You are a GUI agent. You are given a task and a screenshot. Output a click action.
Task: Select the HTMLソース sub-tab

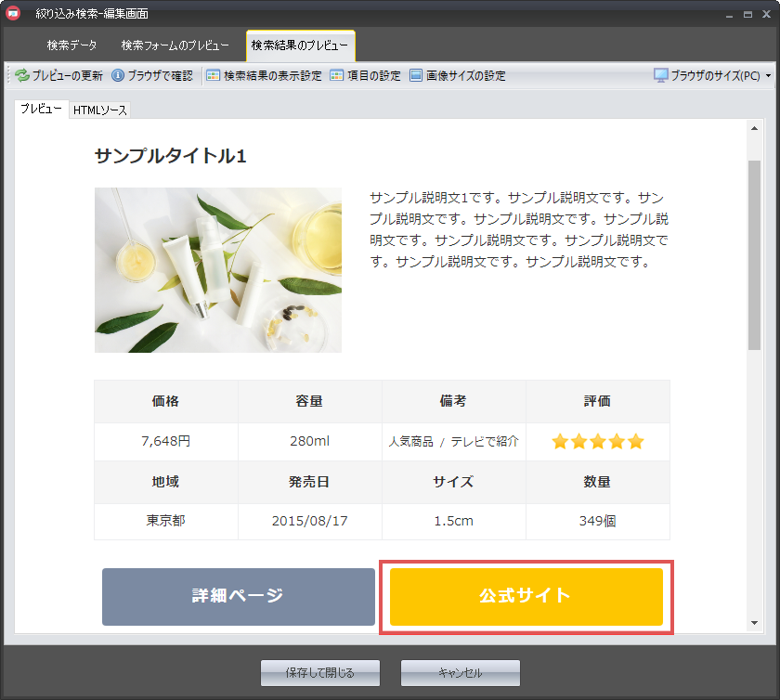point(100,110)
